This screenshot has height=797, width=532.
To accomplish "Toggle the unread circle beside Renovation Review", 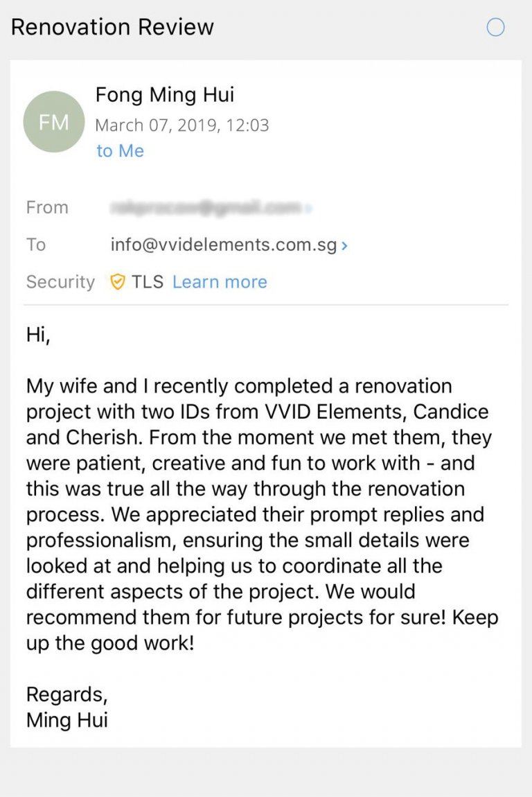I will (x=496, y=28).
